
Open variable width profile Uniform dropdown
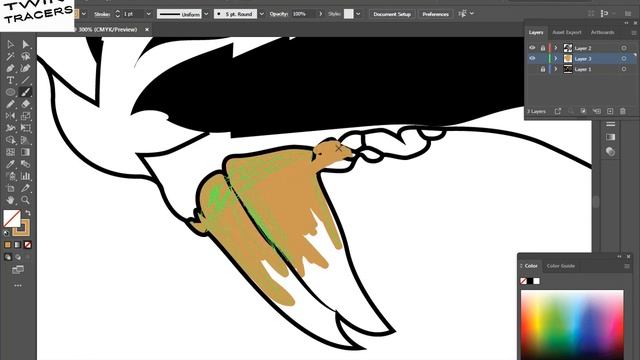pyautogui.click(x=206, y=14)
